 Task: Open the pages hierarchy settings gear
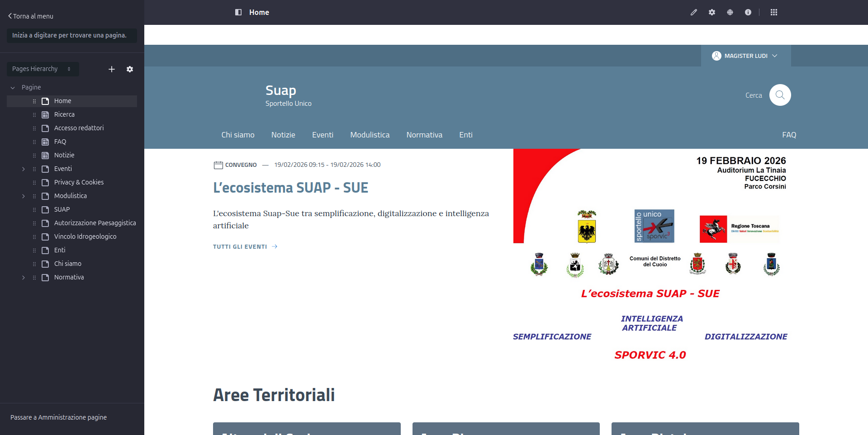point(130,69)
